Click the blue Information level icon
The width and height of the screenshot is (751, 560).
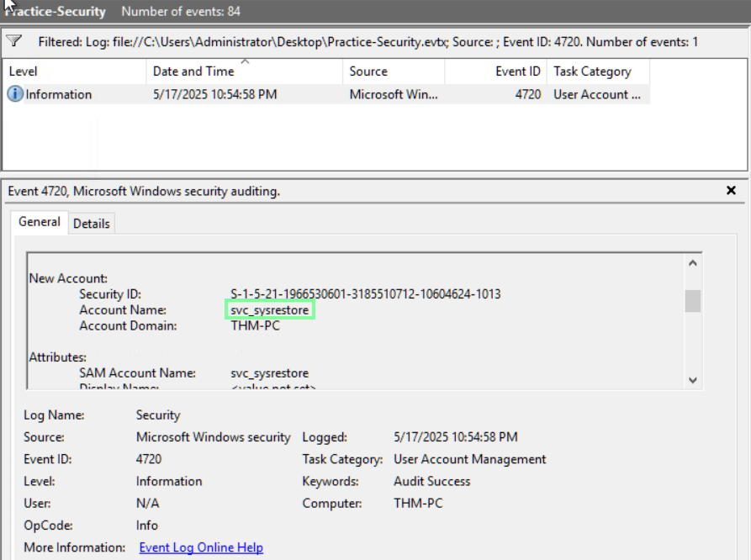point(15,94)
